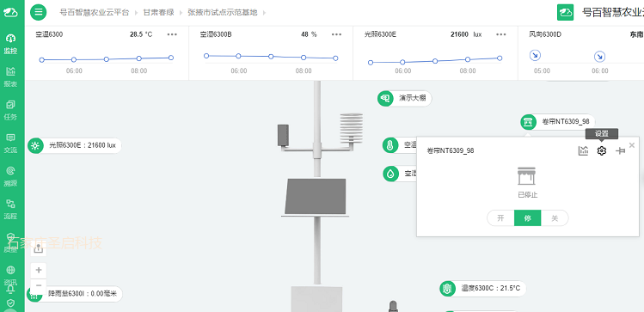Screen dimensions: 644x312
Task: Open 监控 in the left sidebar
Action: click(10, 45)
